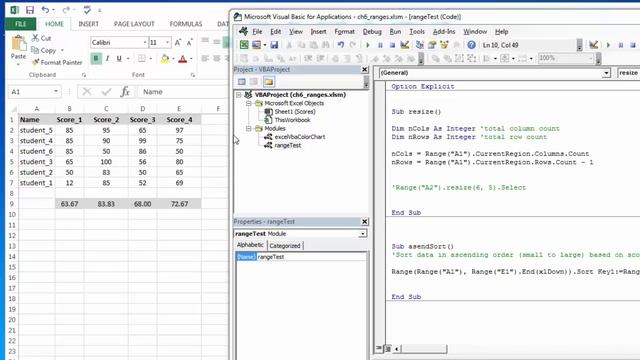
Task: Click View Code icon in Project pane
Action: (x=242, y=82)
